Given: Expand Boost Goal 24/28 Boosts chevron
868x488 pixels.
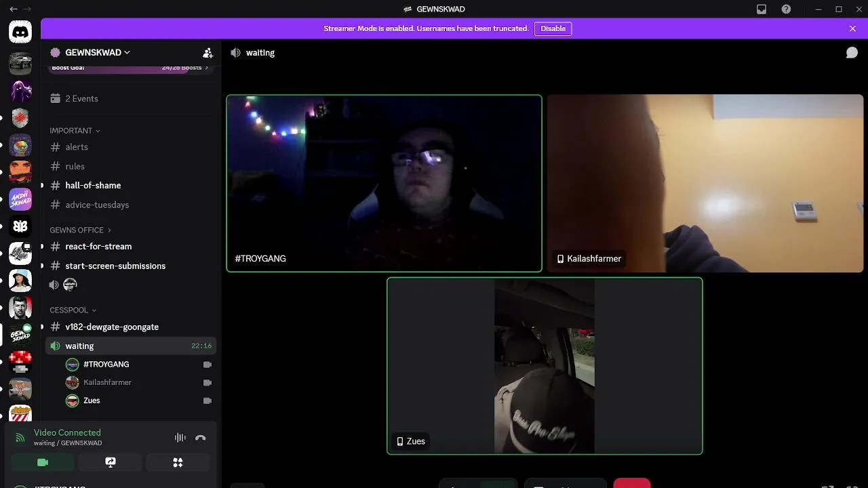Looking at the screenshot, I should click(x=207, y=68).
